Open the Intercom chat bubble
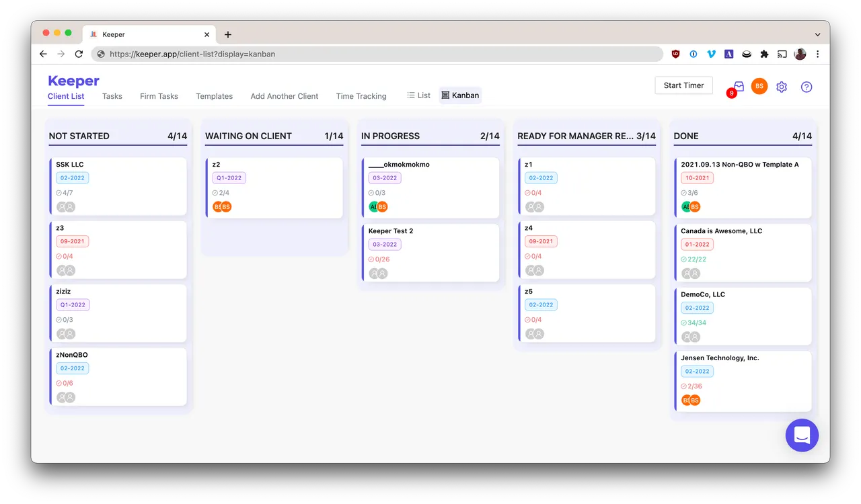This screenshot has height=504, width=861. (802, 435)
